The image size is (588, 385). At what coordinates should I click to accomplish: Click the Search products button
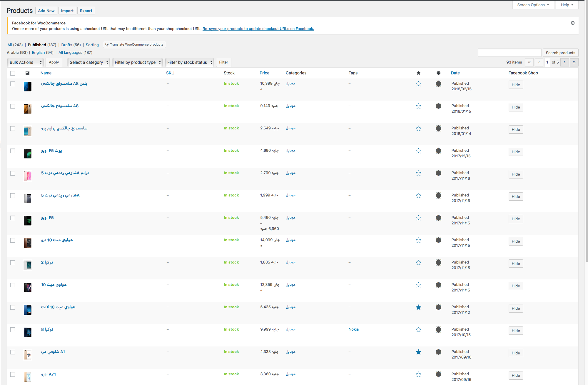point(560,53)
